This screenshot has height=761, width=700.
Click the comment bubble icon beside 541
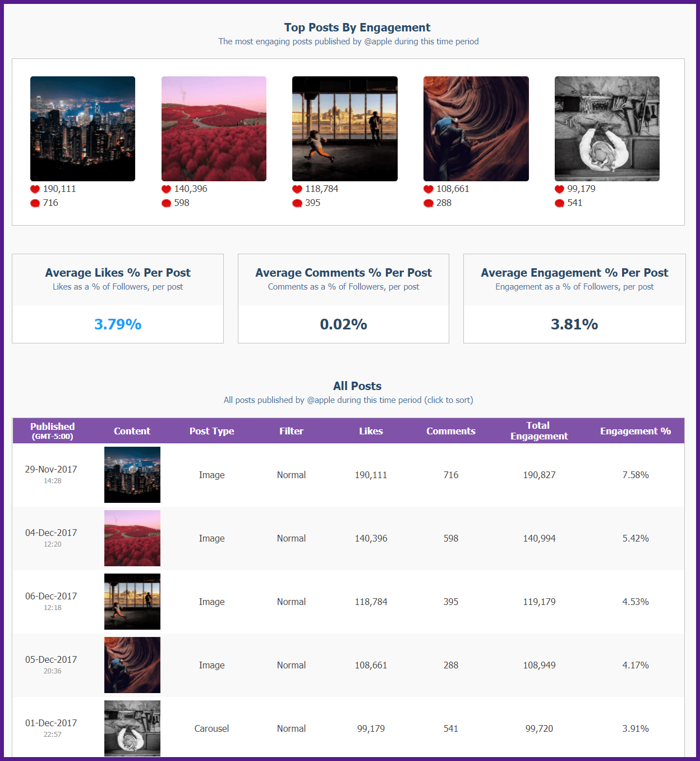pyautogui.click(x=559, y=203)
